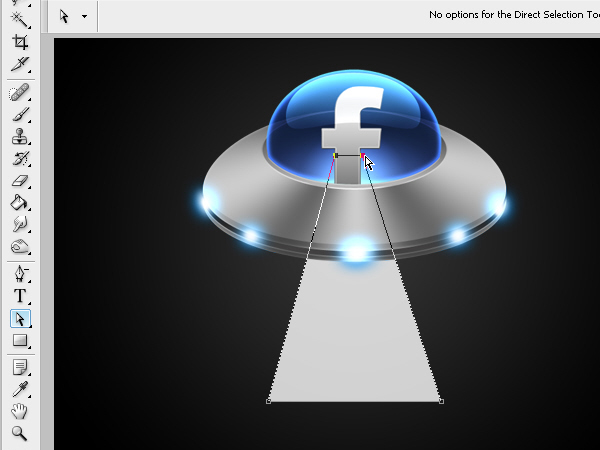Select the Eyedropper tool

[x=20, y=389]
